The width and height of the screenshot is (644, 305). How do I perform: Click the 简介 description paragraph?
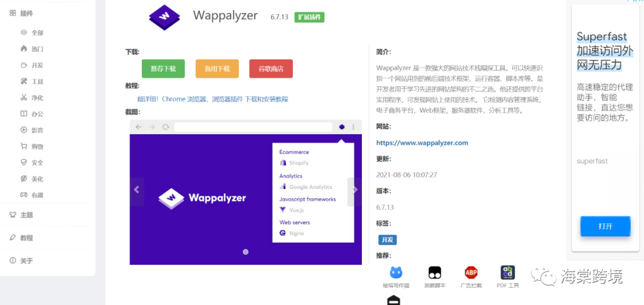460,89
